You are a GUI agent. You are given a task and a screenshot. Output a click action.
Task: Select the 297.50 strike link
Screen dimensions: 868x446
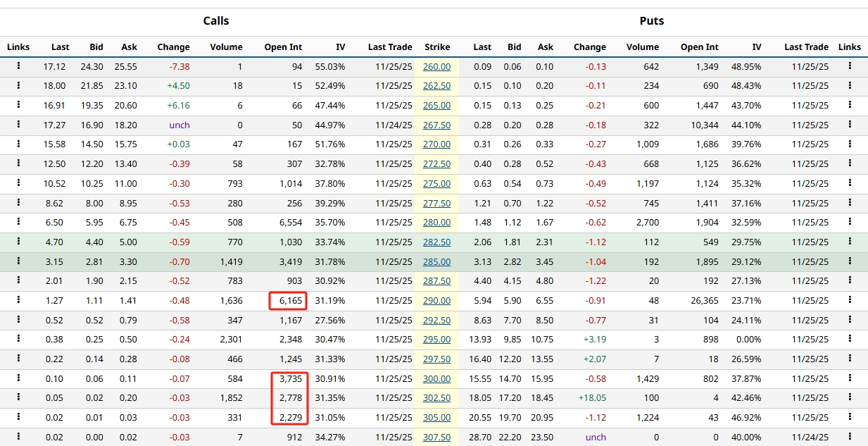436,359
